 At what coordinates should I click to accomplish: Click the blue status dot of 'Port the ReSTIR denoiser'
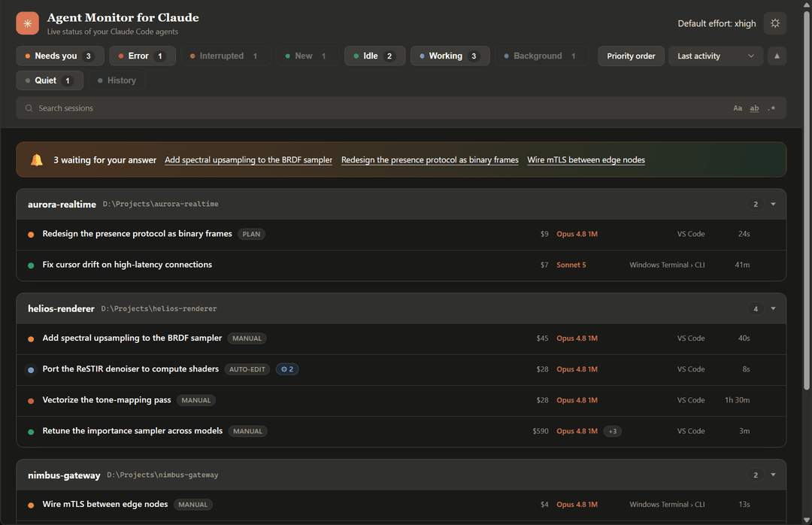(31, 370)
